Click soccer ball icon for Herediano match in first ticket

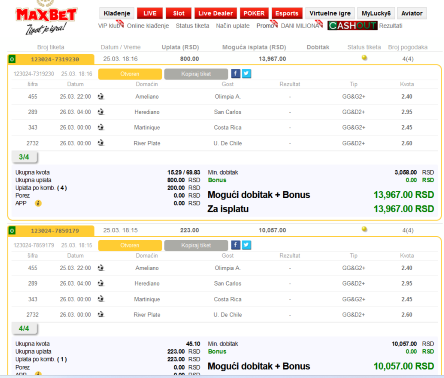101,112
